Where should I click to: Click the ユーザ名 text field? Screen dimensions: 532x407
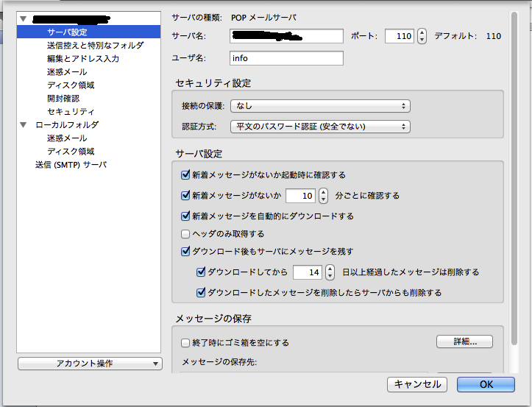coord(286,58)
